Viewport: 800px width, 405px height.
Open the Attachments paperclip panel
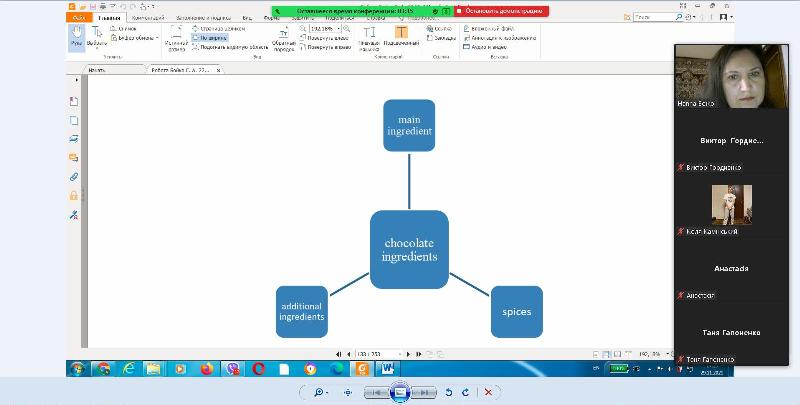click(x=74, y=176)
